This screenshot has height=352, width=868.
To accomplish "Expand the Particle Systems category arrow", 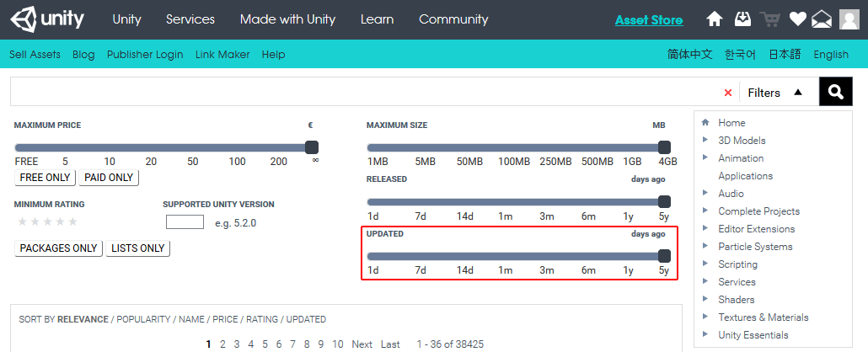I will click(705, 246).
